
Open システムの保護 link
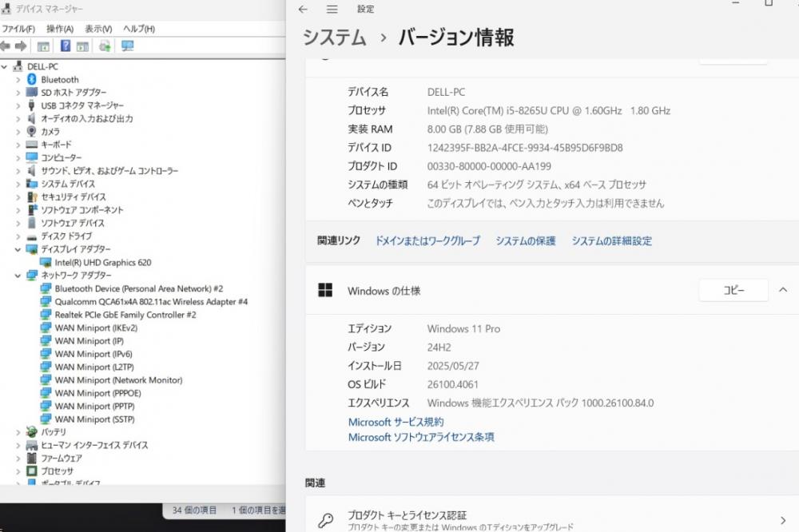(526, 240)
